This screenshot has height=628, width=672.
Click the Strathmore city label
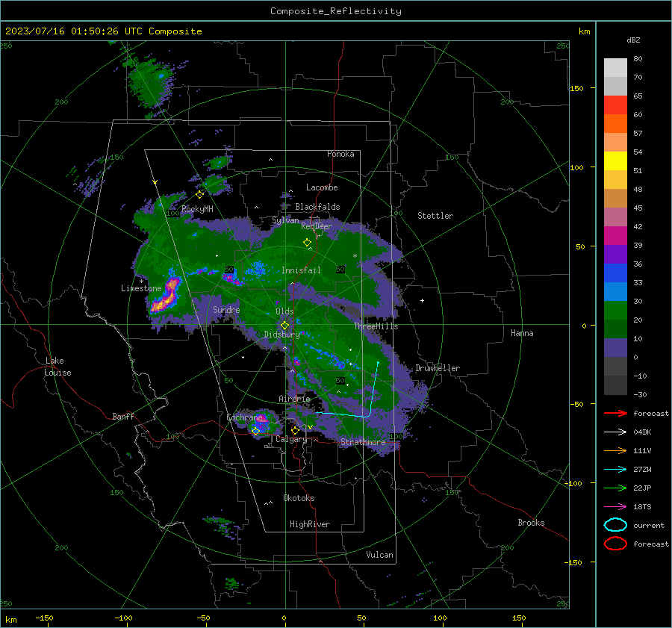click(363, 442)
